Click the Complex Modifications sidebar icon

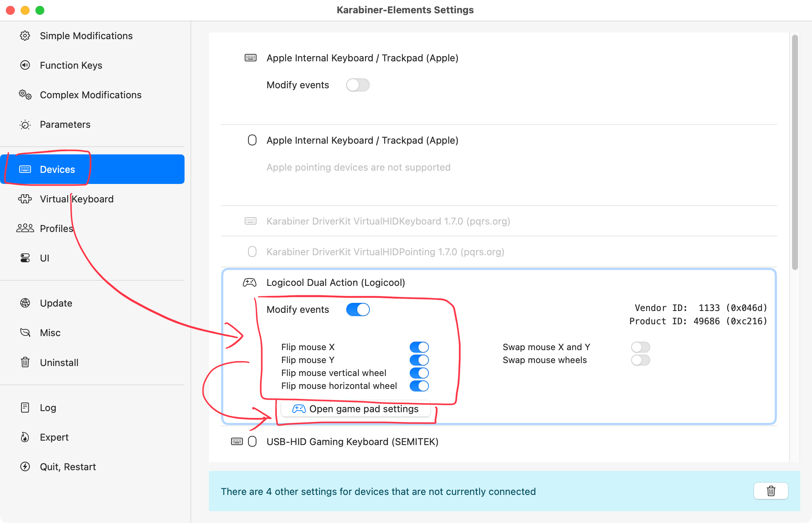coord(25,95)
